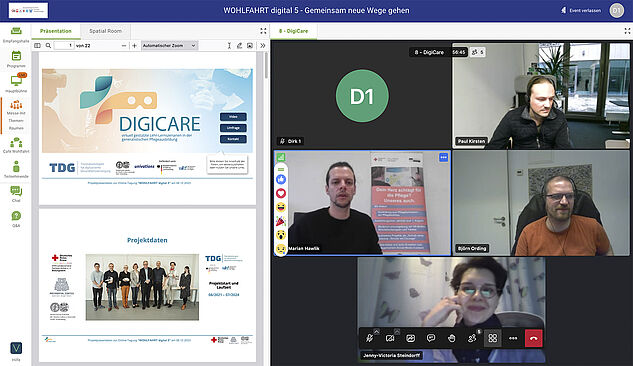Raise hand in call toolbar
The image size is (633, 366).
point(452,338)
